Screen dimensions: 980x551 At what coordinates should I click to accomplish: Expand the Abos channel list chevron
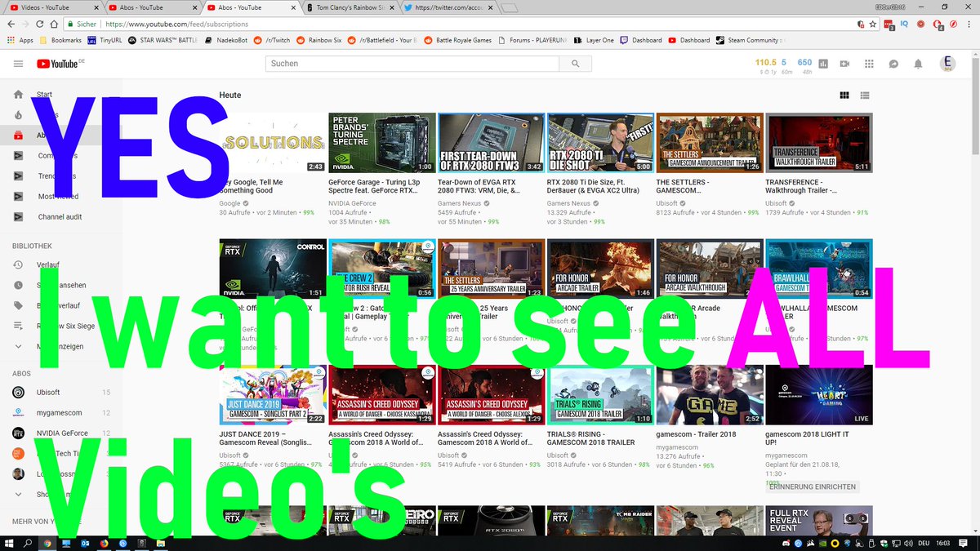18,494
